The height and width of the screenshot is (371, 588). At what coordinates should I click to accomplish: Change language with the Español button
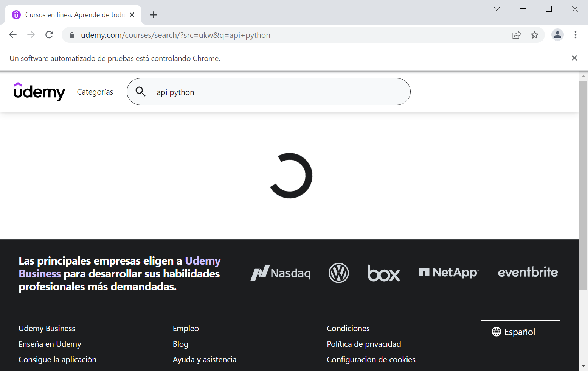(x=520, y=332)
